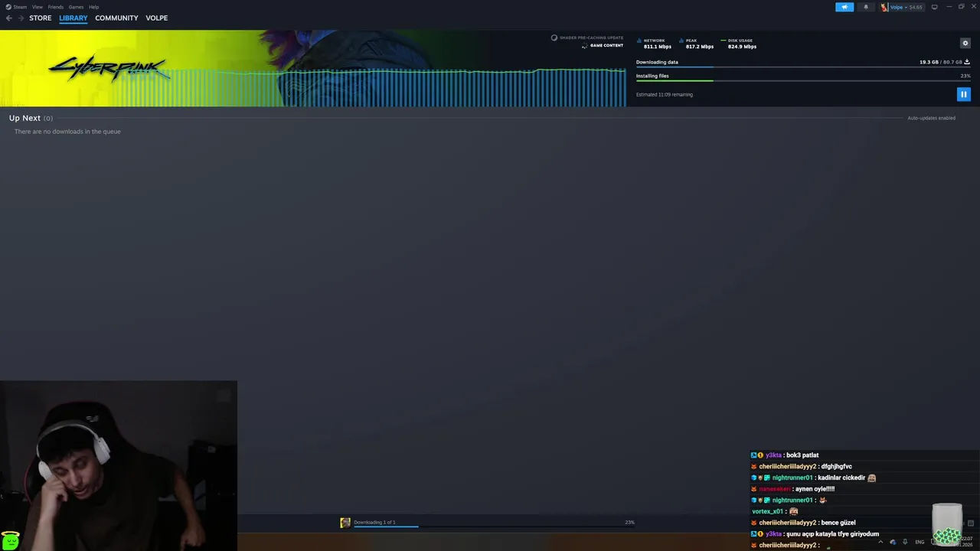
Task: Go back with the left arrow
Action: tap(9, 18)
